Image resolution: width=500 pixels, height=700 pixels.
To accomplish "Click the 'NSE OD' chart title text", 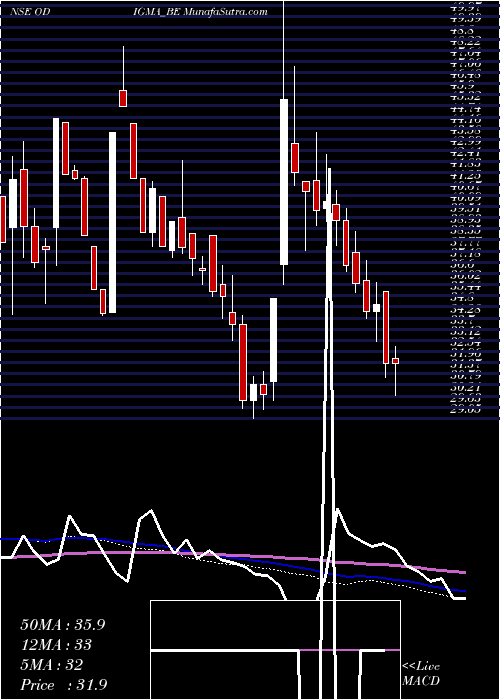I will tap(28, 12).
